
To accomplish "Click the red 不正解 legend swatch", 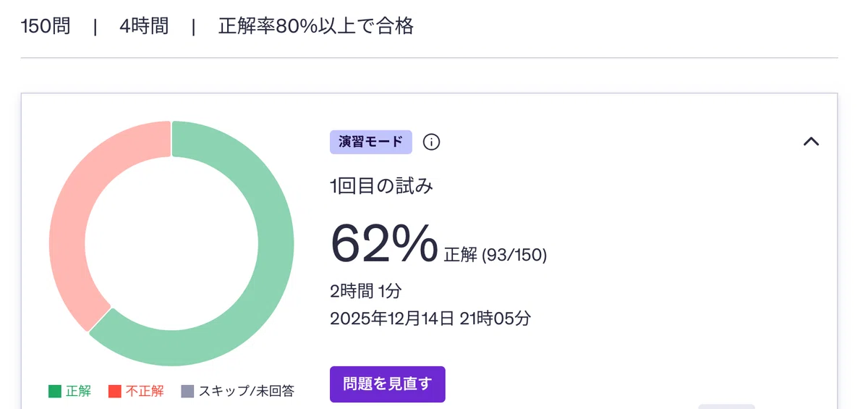I will coord(115,392).
